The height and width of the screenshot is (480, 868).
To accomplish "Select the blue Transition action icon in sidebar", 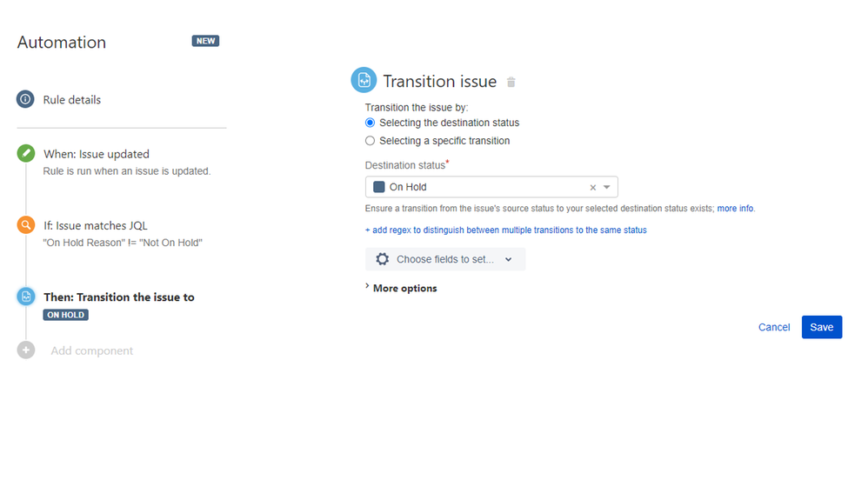I will pyautogui.click(x=25, y=297).
